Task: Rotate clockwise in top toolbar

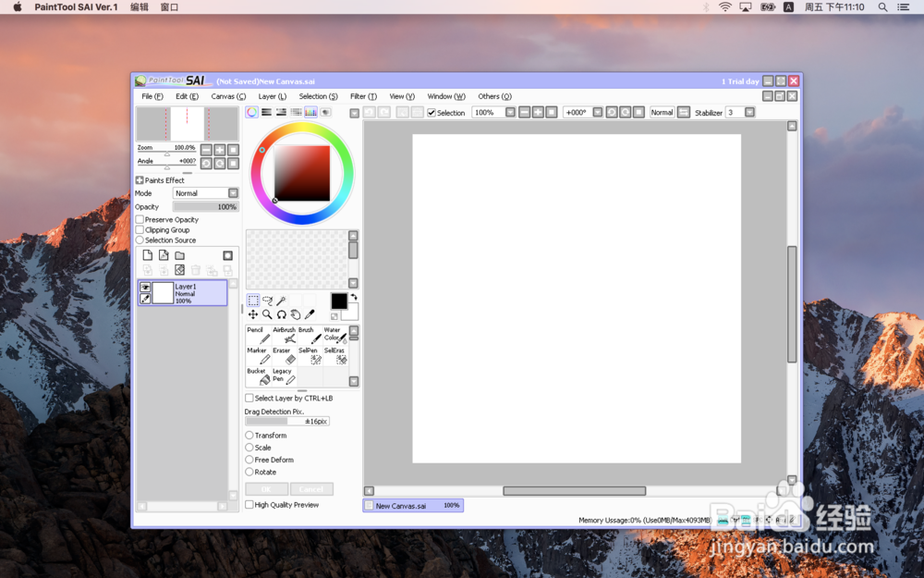Action: coord(626,112)
